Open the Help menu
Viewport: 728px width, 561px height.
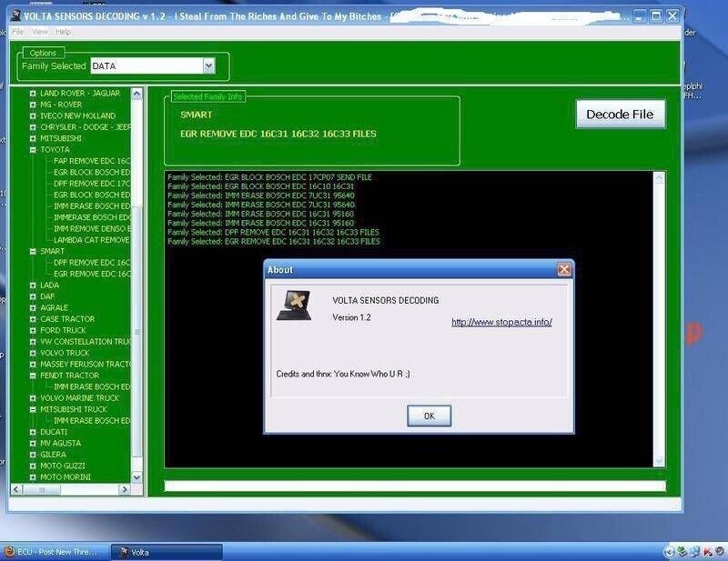[x=63, y=32]
